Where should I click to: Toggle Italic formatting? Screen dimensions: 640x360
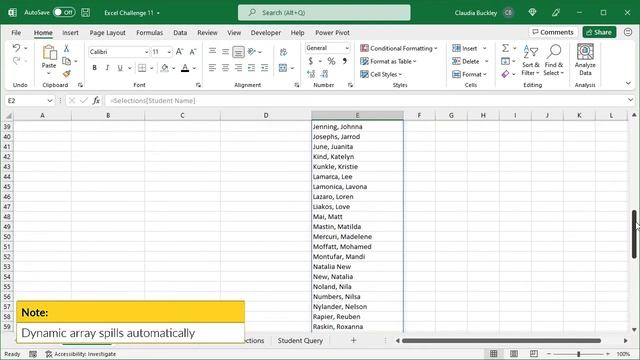click(x=107, y=68)
